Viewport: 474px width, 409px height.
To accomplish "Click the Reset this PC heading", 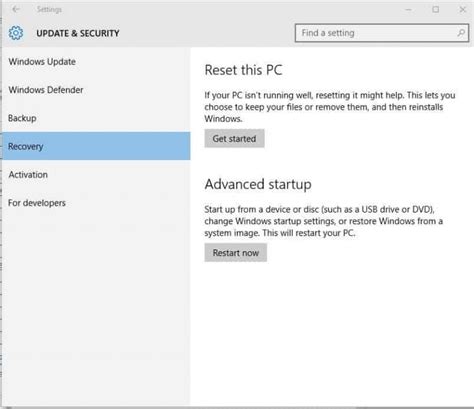I will [243, 70].
